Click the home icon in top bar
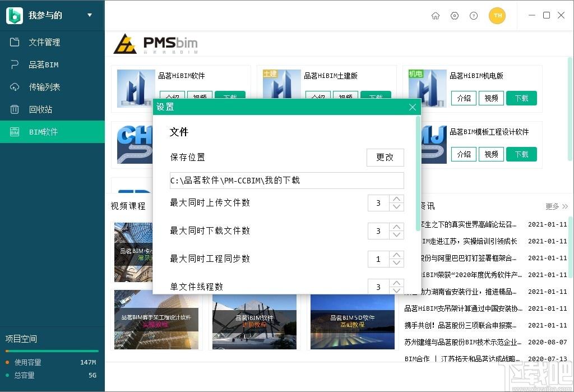 click(x=435, y=16)
